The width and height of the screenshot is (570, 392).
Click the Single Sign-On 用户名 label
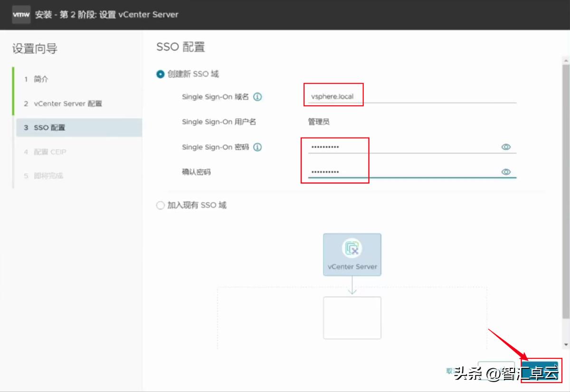[x=219, y=122]
